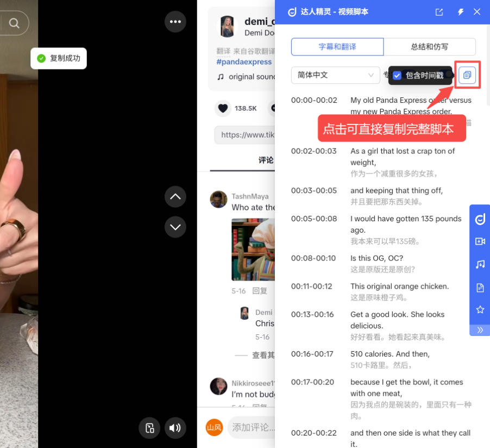
Task: Click the 00:00-00:02 timestamp
Action: click(x=314, y=100)
